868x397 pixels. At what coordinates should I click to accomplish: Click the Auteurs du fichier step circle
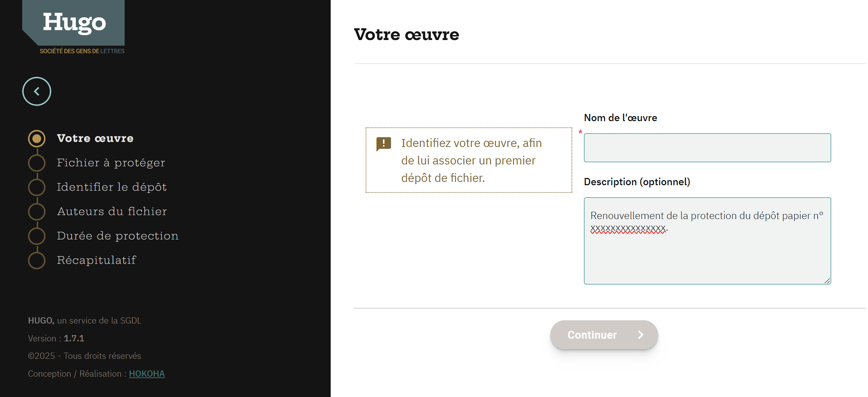click(x=37, y=212)
